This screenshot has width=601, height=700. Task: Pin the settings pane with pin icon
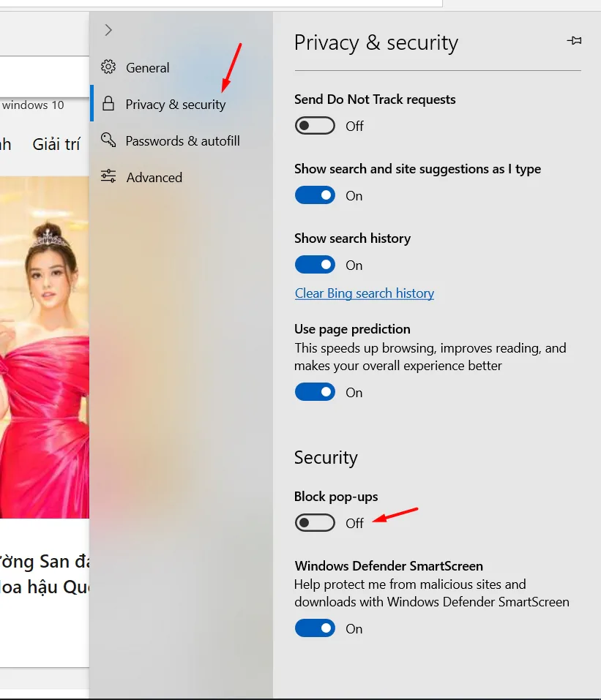574,41
